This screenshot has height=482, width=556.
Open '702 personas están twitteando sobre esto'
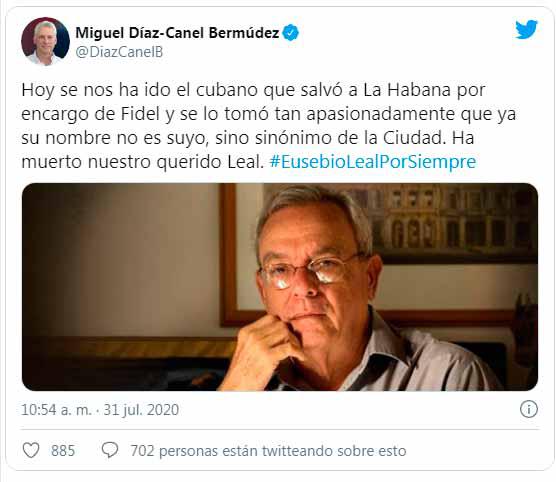[268, 451]
